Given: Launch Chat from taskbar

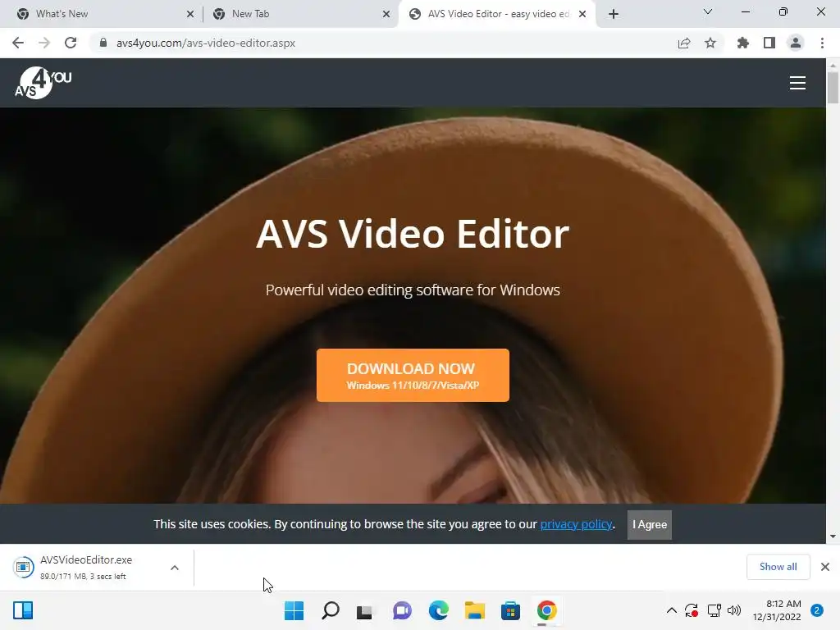Looking at the screenshot, I should [402, 610].
